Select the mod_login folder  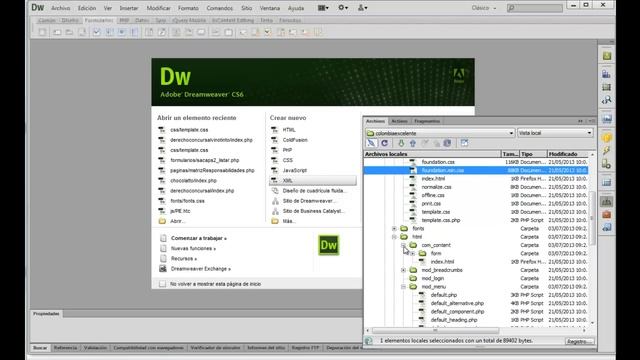point(433,278)
